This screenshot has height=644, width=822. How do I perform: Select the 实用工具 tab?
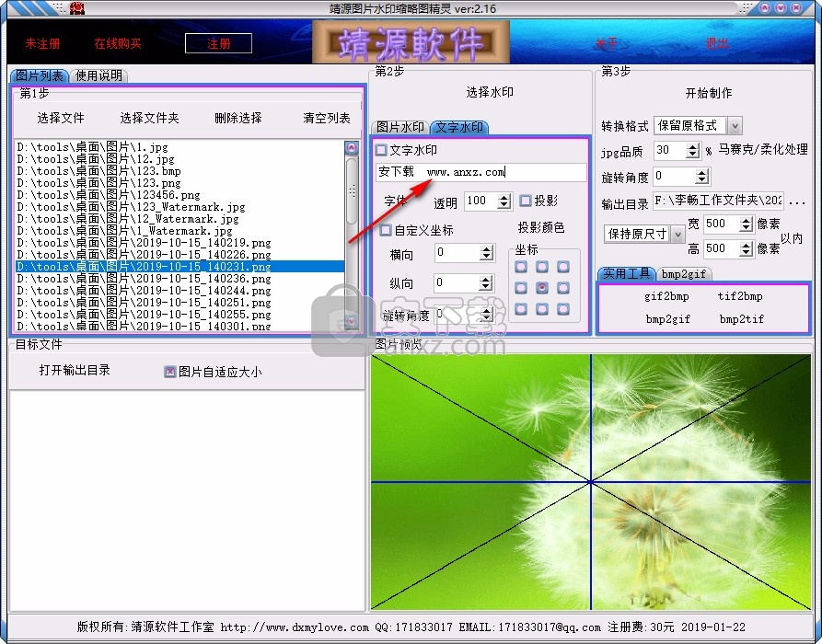coord(626,273)
